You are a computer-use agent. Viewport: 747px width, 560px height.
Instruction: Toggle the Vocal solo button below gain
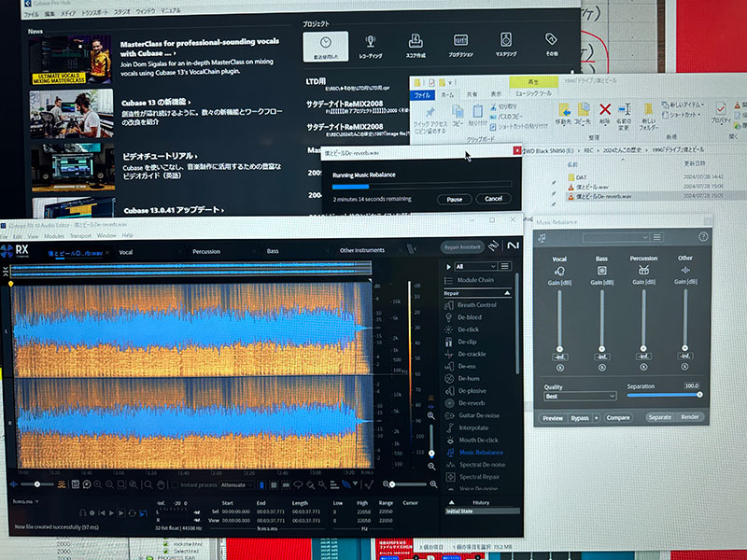(559, 368)
